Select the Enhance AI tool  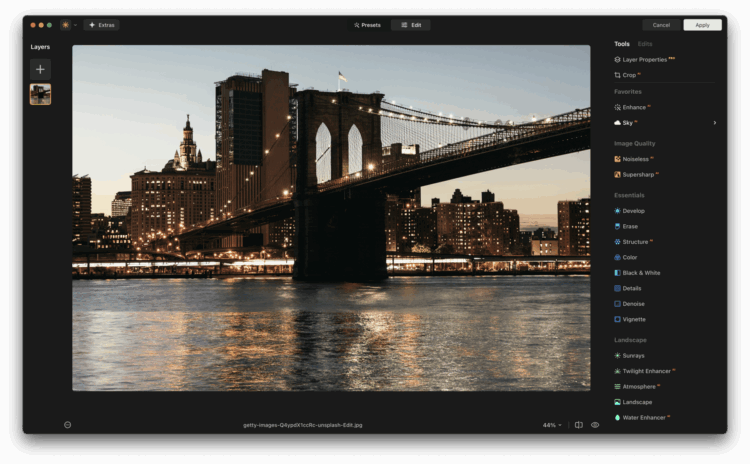pyautogui.click(x=634, y=107)
